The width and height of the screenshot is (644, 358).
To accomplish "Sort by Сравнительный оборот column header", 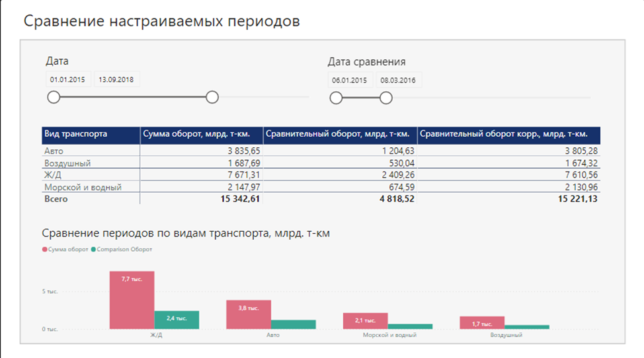I will click(340, 135).
